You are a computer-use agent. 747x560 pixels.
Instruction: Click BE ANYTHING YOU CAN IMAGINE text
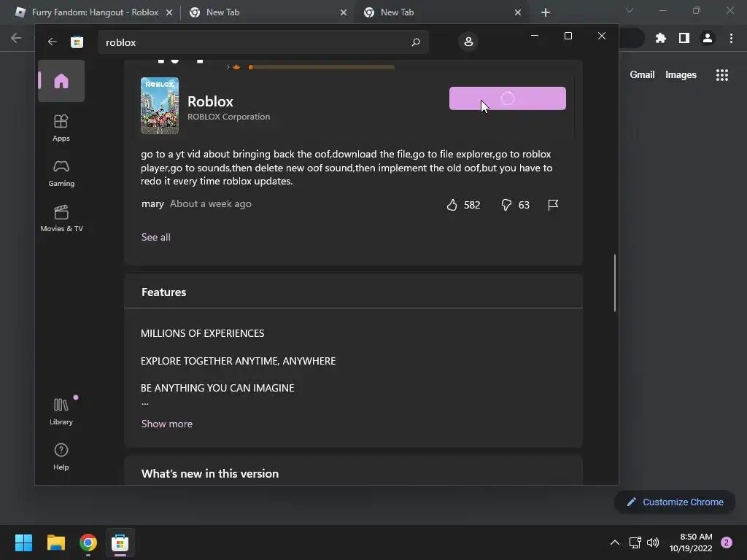[217, 388]
